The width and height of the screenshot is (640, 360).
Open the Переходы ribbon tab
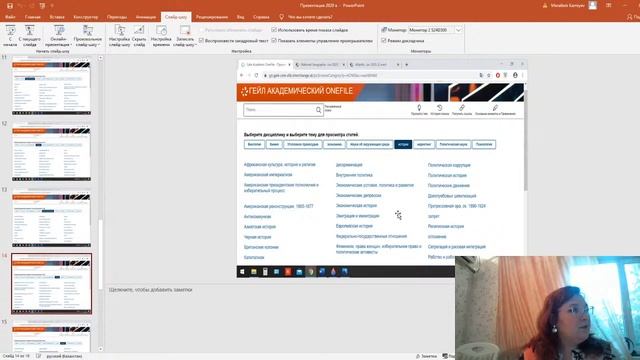coord(117,17)
